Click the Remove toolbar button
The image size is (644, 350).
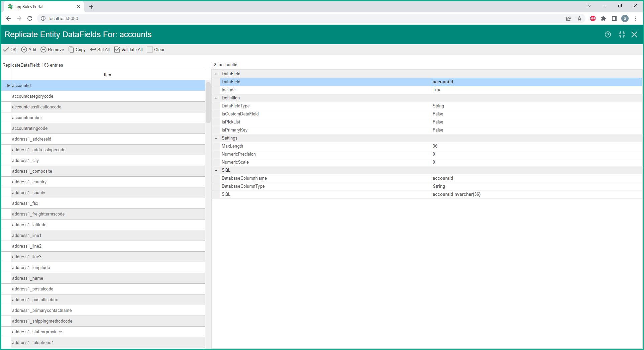[52, 50]
